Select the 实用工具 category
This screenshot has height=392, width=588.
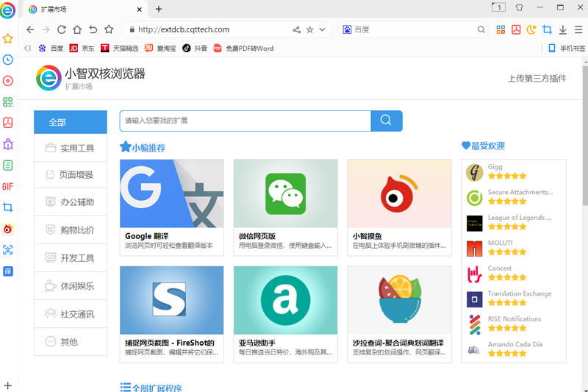(71, 148)
